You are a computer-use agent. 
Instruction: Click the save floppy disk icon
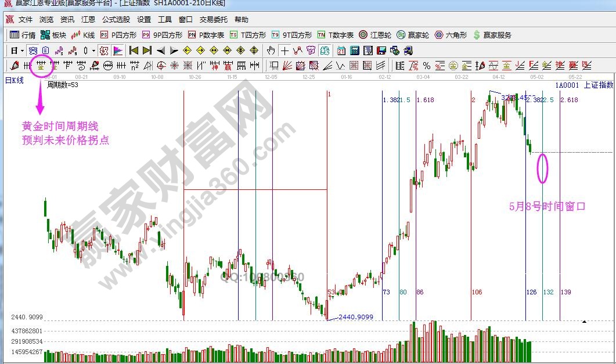click(x=381, y=51)
